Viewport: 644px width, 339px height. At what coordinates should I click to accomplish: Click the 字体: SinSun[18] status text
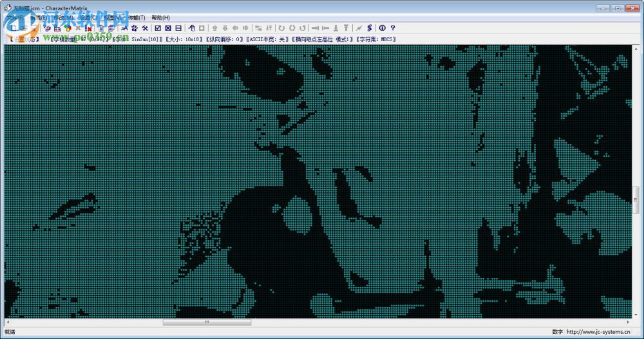[x=138, y=39]
